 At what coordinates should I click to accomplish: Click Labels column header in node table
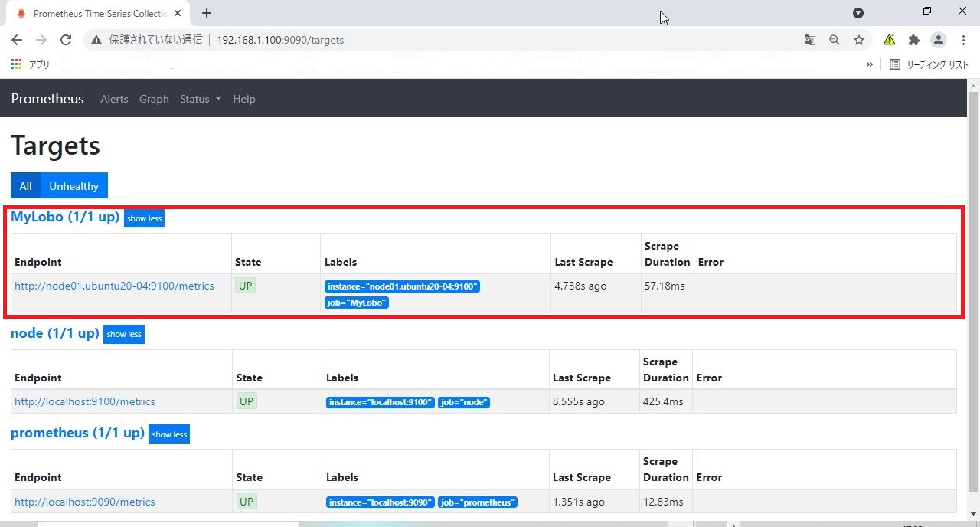(x=342, y=378)
